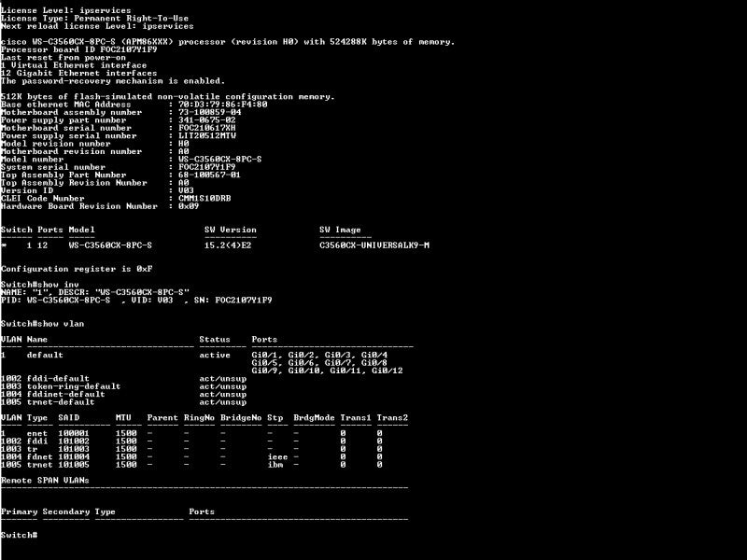Click the PID inventory line with SN

tap(136, 301)
